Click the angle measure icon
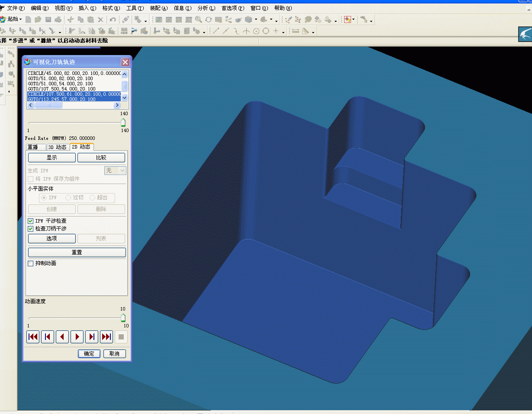 (x=306, y=31)
